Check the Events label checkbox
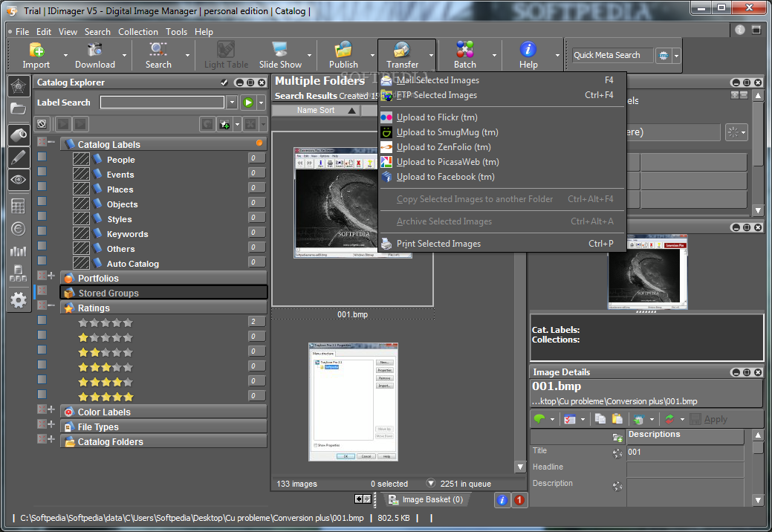Viewport: 772px width, 532px height. [42, 171]
